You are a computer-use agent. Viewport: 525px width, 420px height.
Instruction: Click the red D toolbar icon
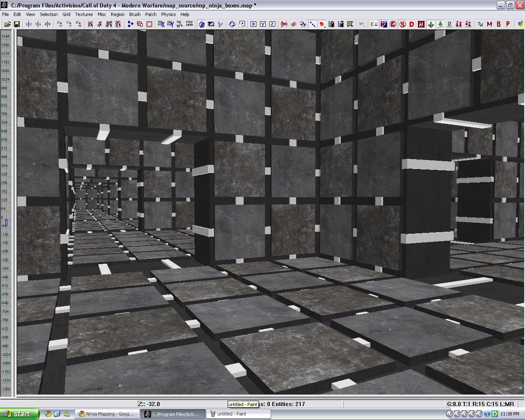click(x=412, y=24)
